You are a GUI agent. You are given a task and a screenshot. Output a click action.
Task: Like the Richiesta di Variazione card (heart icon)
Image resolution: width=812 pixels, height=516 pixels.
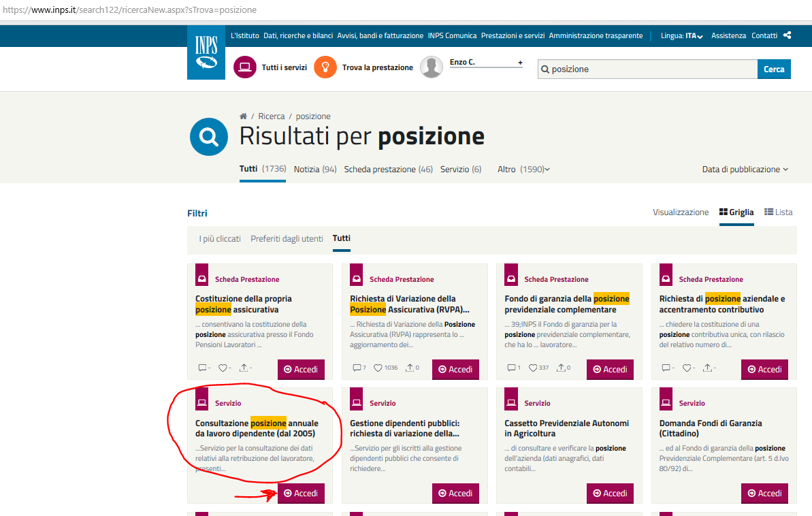378,368
